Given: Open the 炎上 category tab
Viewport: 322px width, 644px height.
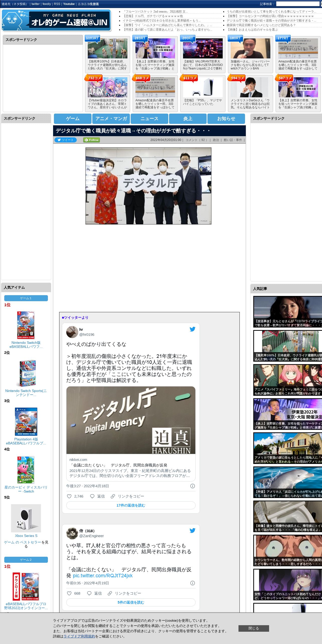Looking at the screenshot, I should 188,119.
